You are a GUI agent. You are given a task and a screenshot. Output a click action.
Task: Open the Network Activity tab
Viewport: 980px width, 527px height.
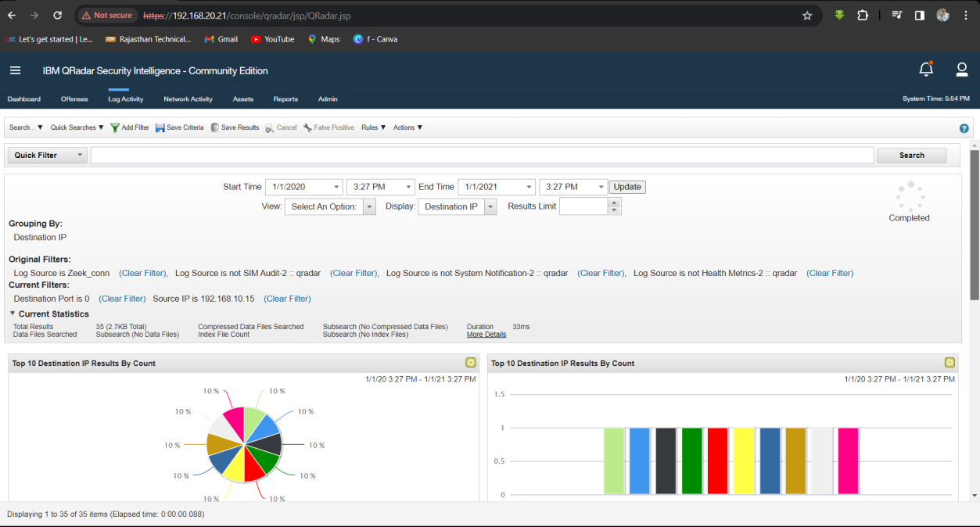pos(188,99)
